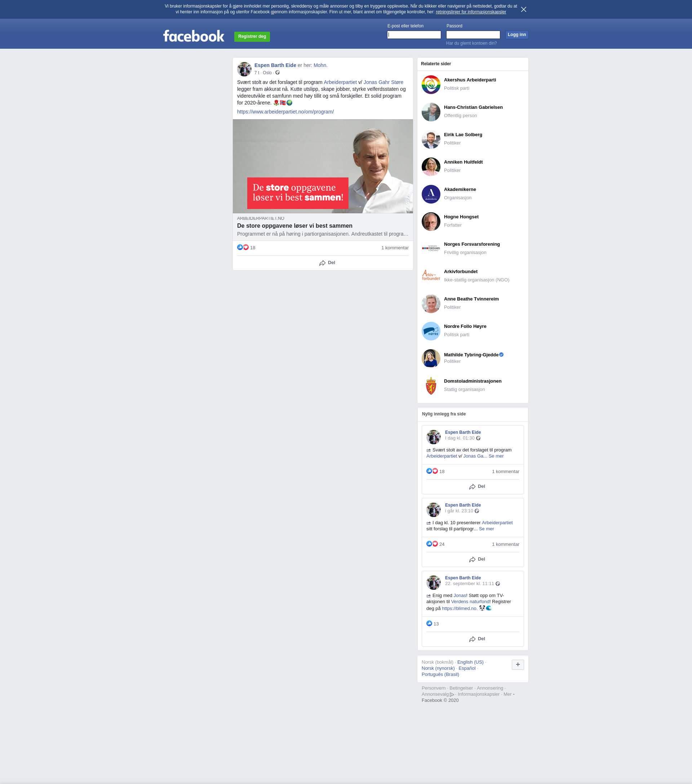Focus the 'E-post eller telefon' field
This screenshot has width=692, height=784.
click(x=414, y=35)
